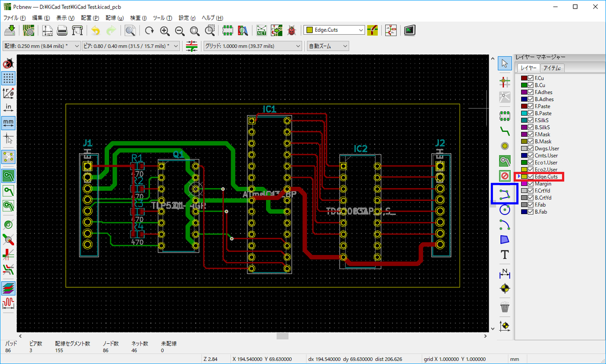Toggle B.Fab layer visibility checkbox
This screenshot has width=606, height=364.
[x=531, y=212]
